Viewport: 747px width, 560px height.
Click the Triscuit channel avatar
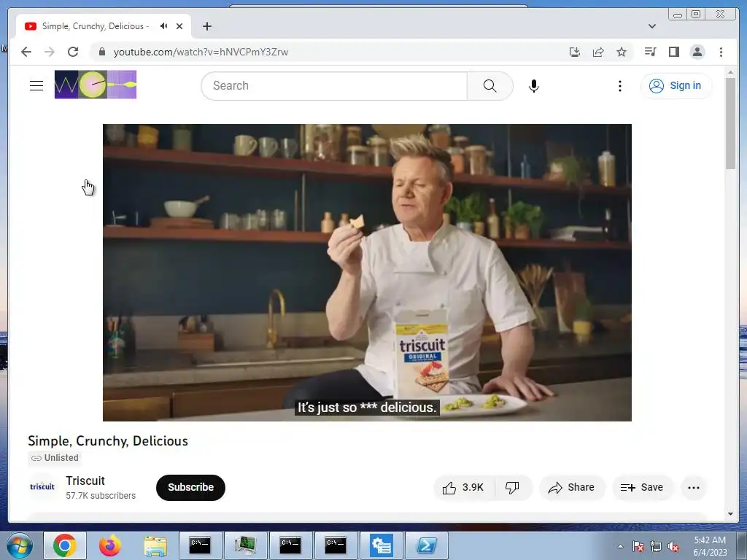[x=42, y=486]
